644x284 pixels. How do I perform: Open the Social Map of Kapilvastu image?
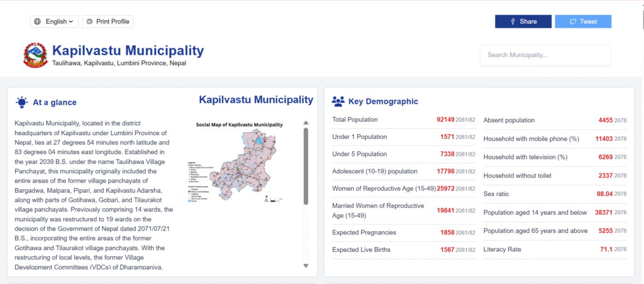[239, 163]
